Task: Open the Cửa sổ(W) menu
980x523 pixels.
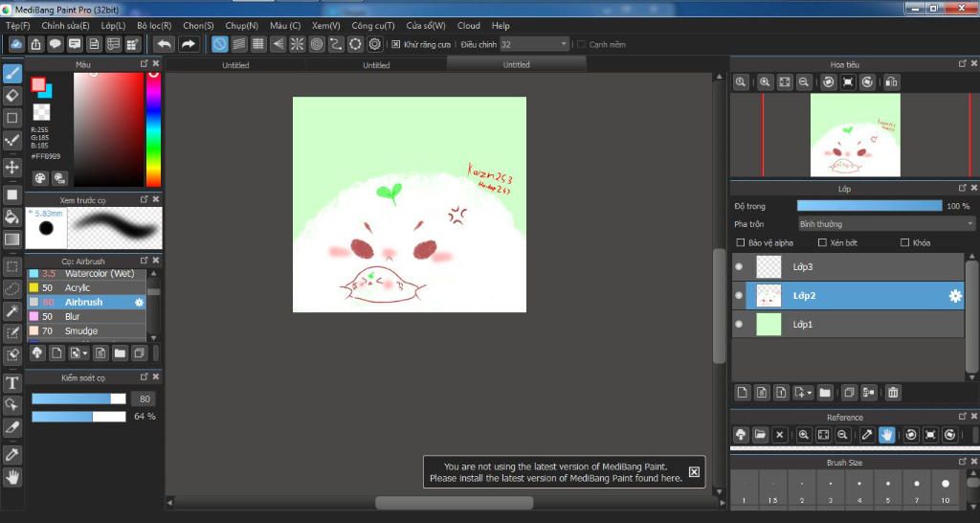Action: (426, 26)
